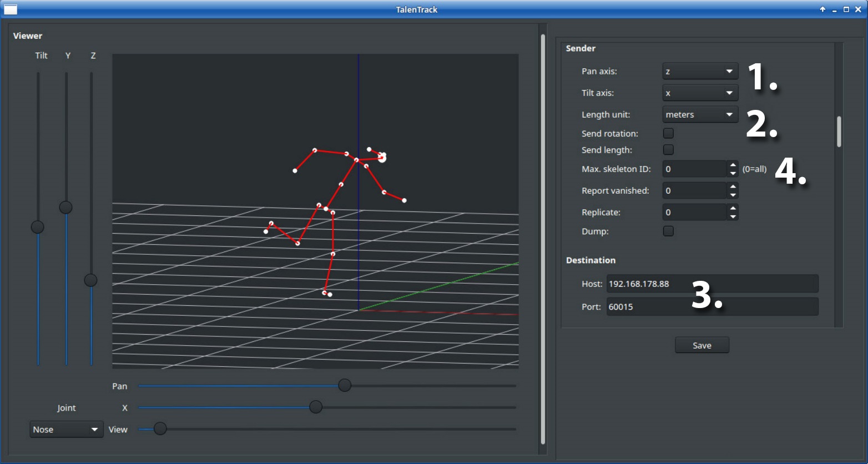Click the Tilt slider handle
868x464 pixels.
[x=37, y=226]
